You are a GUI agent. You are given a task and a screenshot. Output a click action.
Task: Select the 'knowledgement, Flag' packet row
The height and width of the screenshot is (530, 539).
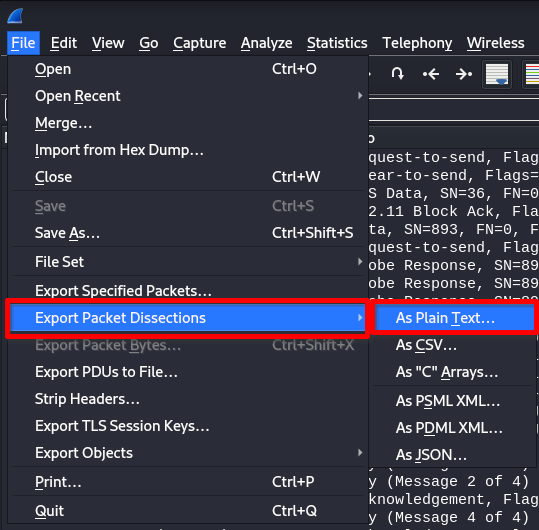(454, 499)
